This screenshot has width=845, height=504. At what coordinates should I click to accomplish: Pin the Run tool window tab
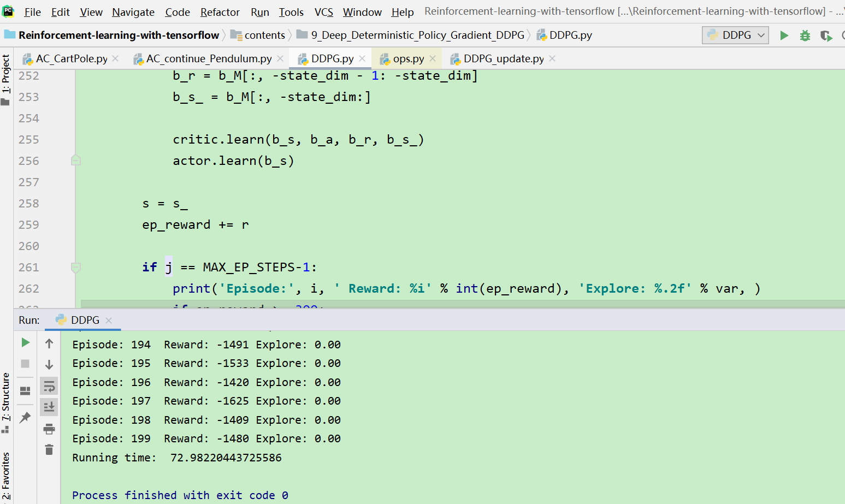tap(25, 418)
